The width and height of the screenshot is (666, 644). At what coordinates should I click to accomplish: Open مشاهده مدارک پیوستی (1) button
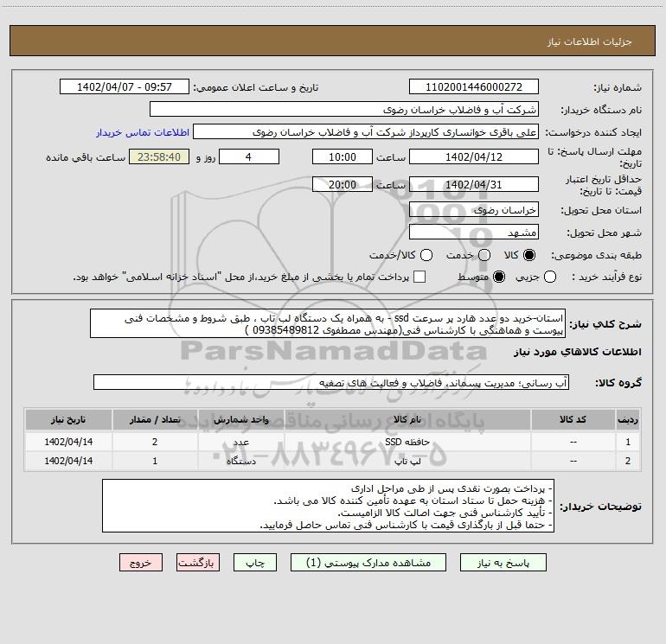click(x=368, y=563)
